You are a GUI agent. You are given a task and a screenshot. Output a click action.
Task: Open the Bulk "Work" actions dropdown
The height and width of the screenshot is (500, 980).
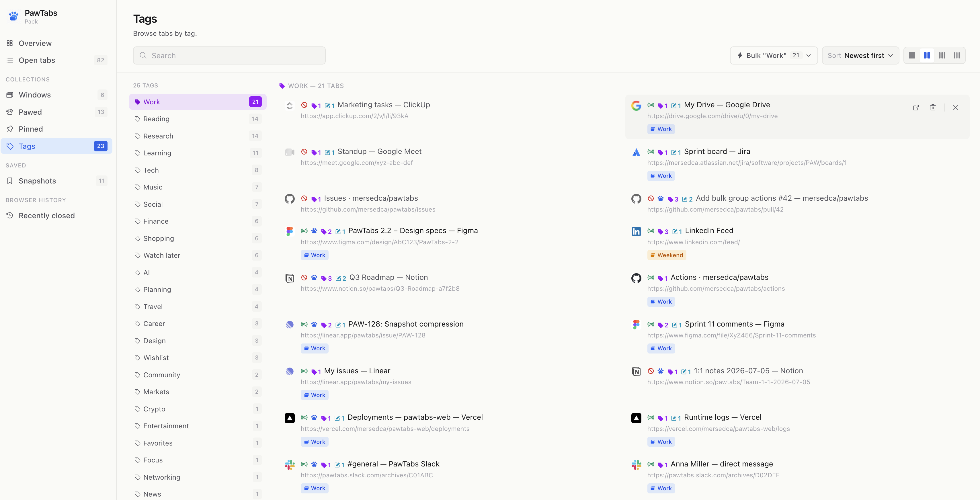tap(774, 56)
